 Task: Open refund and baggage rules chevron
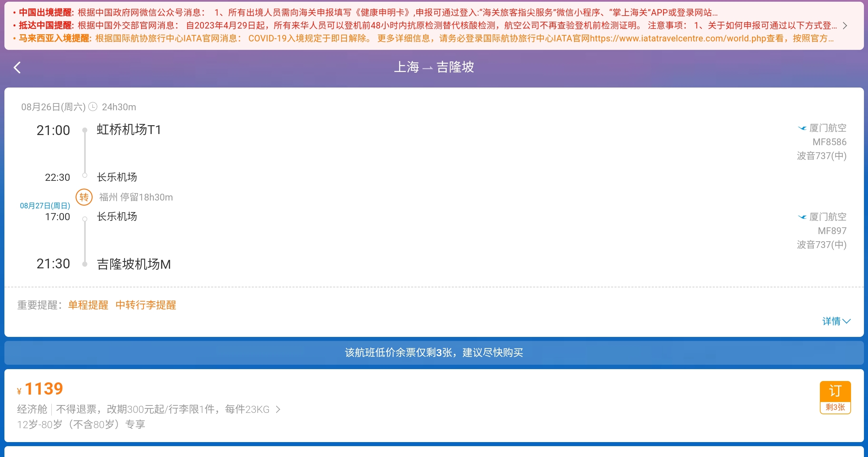[x=278, y=410]
